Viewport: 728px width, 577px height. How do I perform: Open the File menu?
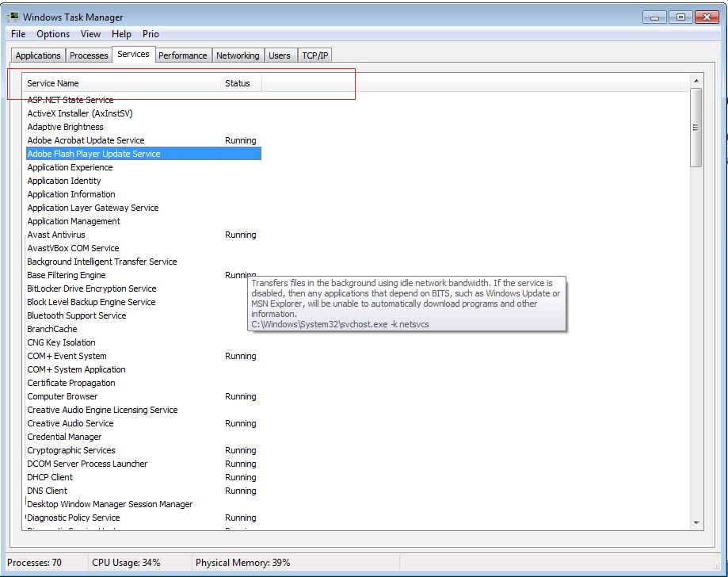click(x=18, y=34)
